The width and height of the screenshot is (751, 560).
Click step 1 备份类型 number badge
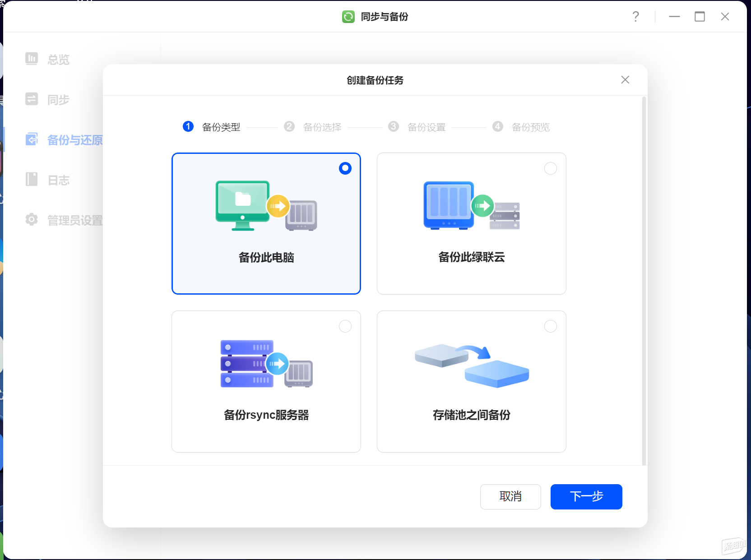click(x=188, y=126)
